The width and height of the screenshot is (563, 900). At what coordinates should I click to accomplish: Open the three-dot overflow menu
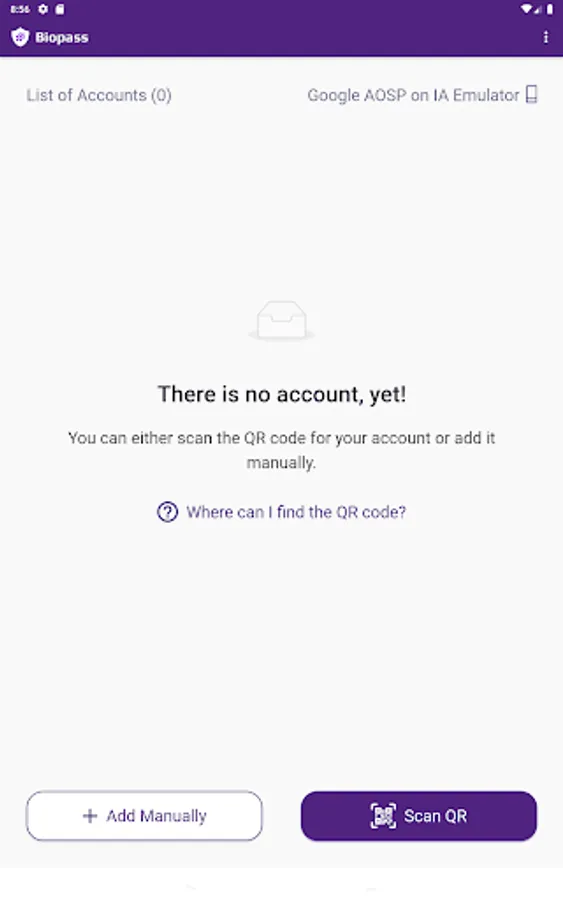pos(545,37)
